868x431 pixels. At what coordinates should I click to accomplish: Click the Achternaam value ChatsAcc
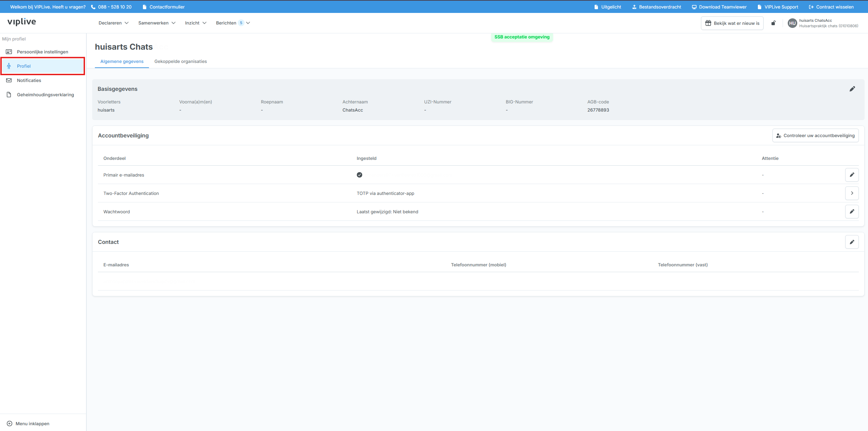pyautogui.click(x=353, y=110)
